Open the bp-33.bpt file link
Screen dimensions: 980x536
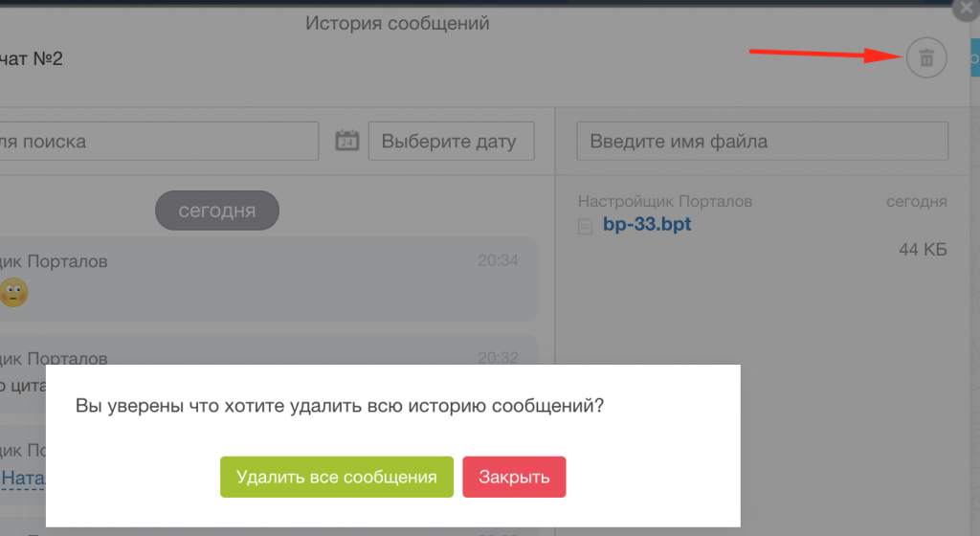click(647, 224)
